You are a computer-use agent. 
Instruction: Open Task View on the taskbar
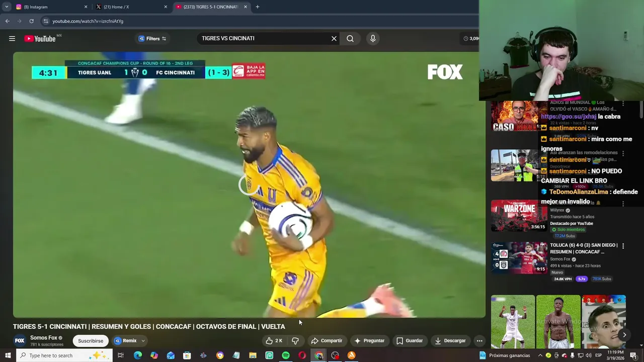[x=121, y=355]
